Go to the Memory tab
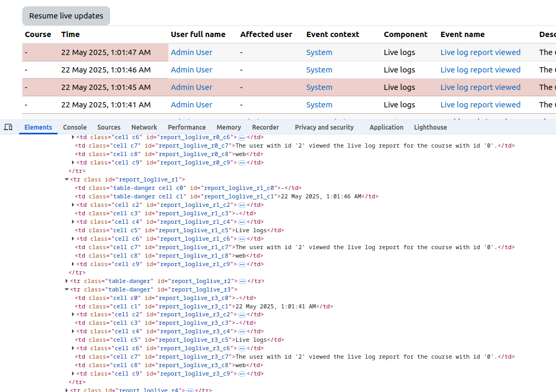 pos(229,127)
